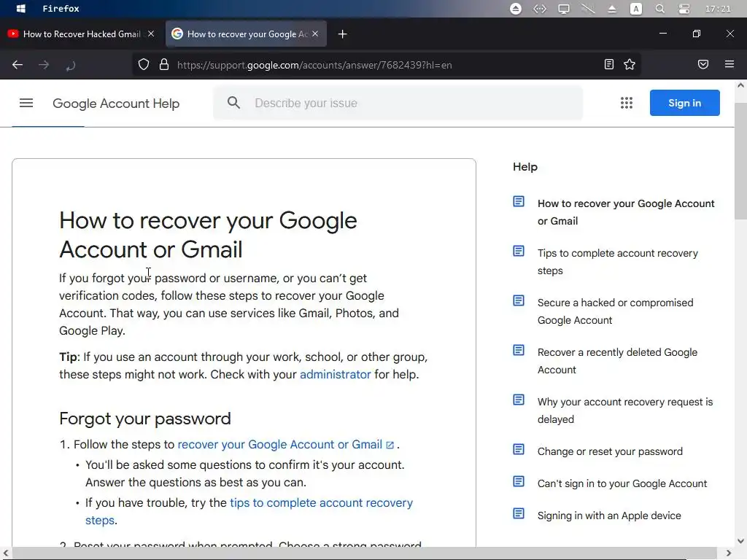The height and width of the screenshot is (560, 747).
Task: Click the search magnifier in help search box
Action: [233, 102]
